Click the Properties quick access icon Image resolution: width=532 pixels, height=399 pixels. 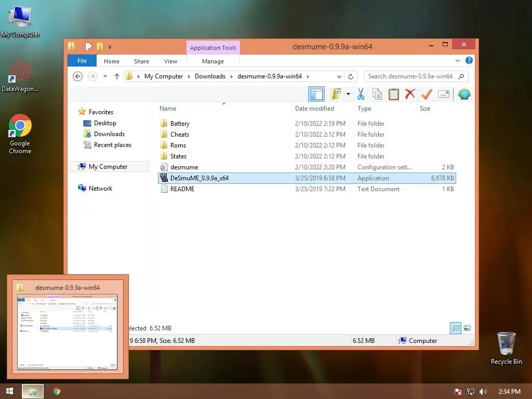(x=88, y=46)
